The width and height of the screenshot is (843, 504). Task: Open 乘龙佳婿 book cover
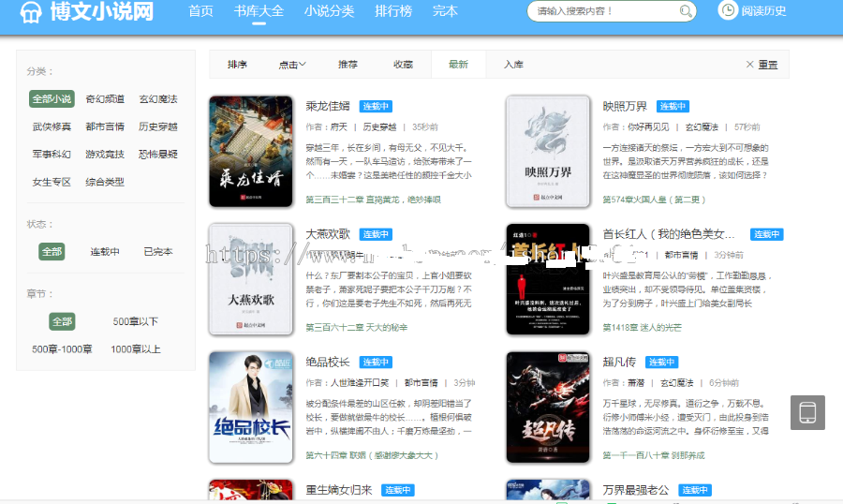point(251,151)
